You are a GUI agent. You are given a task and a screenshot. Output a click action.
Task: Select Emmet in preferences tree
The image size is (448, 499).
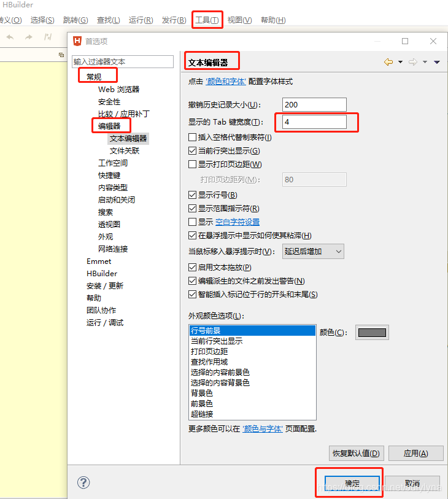(99, 261)
